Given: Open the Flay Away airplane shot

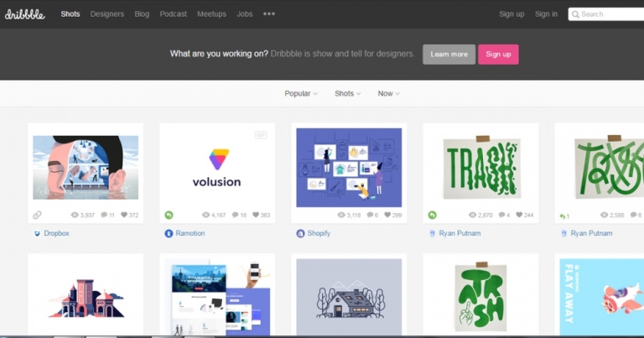Looking at the screenshot, I should click(602, 298).
